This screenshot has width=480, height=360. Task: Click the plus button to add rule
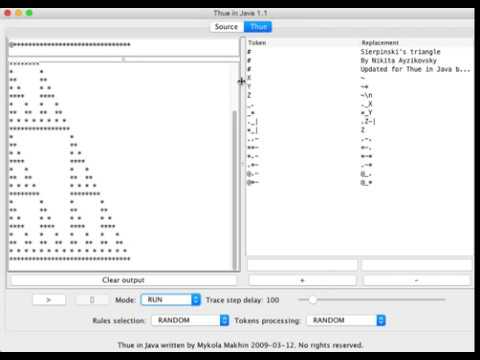pyautogui.click(x=302, y=280)
